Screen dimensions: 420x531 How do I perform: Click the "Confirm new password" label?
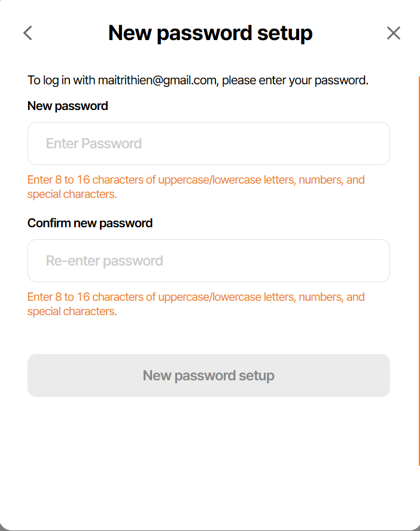(90, 223)
